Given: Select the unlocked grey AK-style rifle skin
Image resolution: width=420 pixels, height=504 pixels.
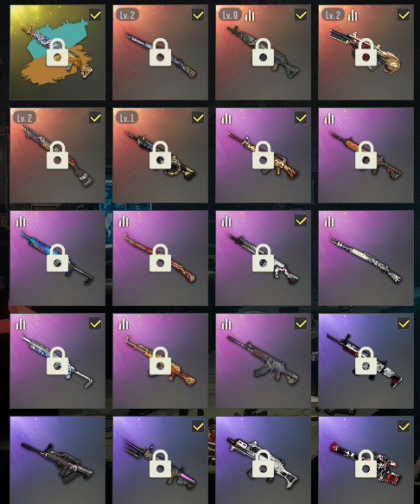Looking at the screenshot, I should (x=263, y=360).
